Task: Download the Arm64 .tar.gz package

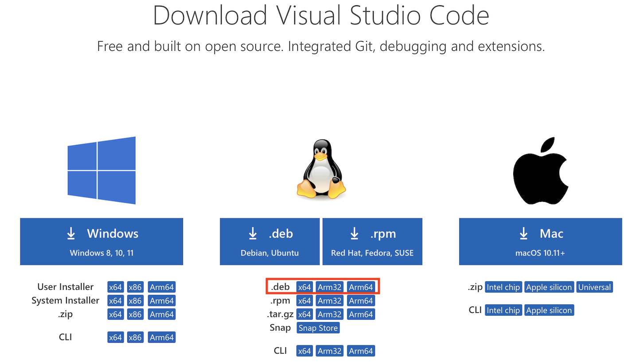Action: pyautogui.click(x=361, y=314)
